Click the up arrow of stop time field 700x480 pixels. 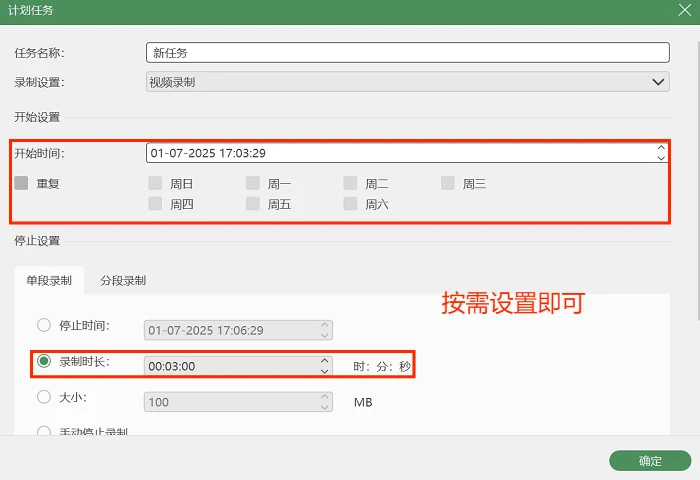tap(325, 325)
